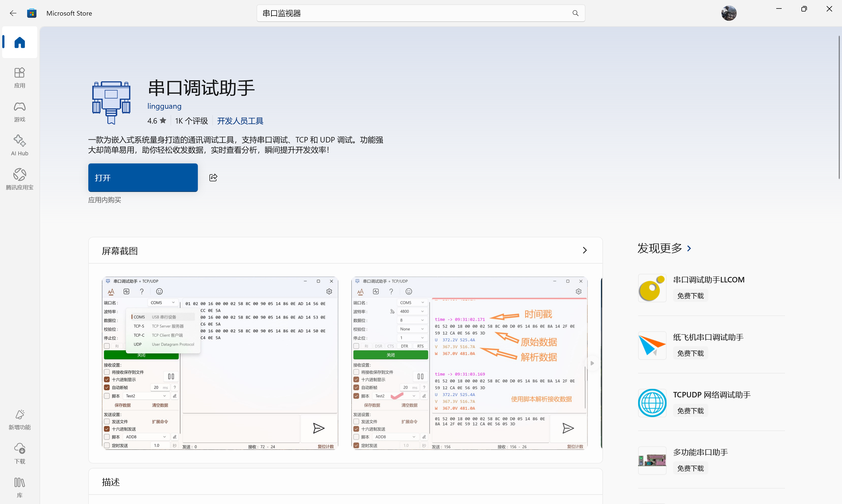Go to the Home sidebar icon
This screenshot has height=504, width=842.
click(20, 42)
